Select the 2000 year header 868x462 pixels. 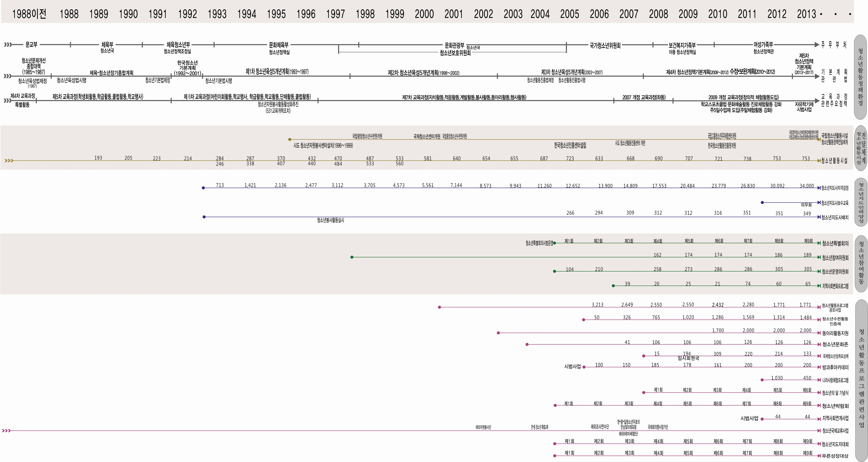[424, 14]
